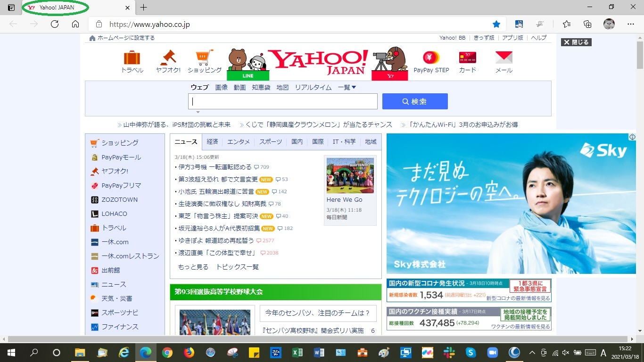
Task: Open ショッピング cart icon in header
Action: (x=205, y=58)
